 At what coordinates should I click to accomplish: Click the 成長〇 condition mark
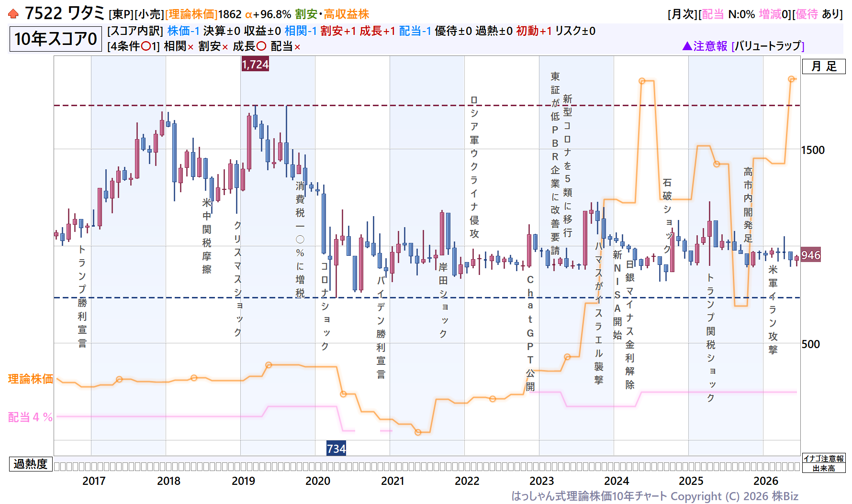tap(249, 46)
